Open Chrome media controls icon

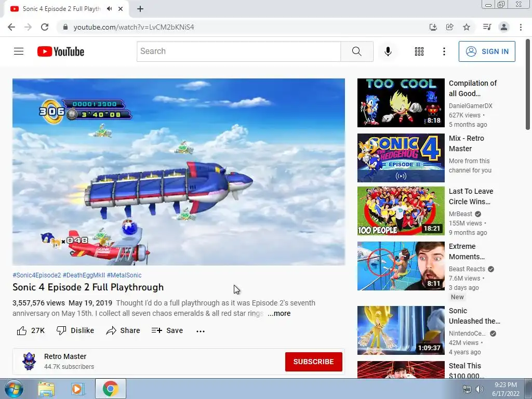[487, 27]
